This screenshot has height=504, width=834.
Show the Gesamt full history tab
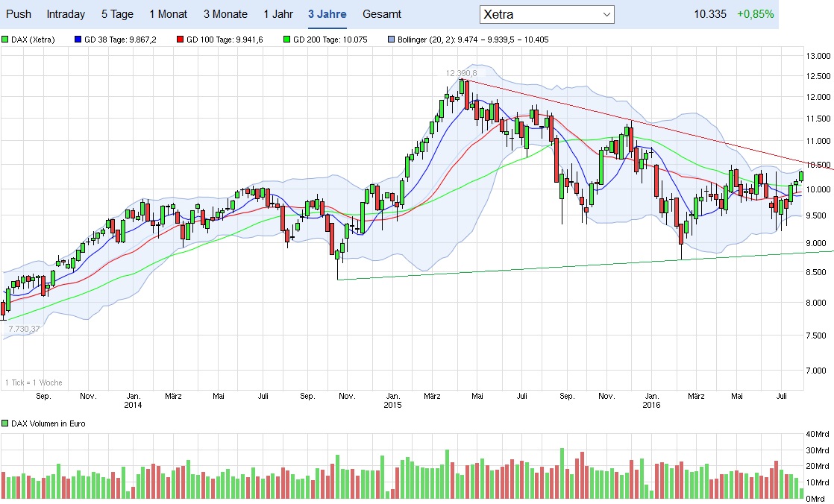tap(382, 14)
